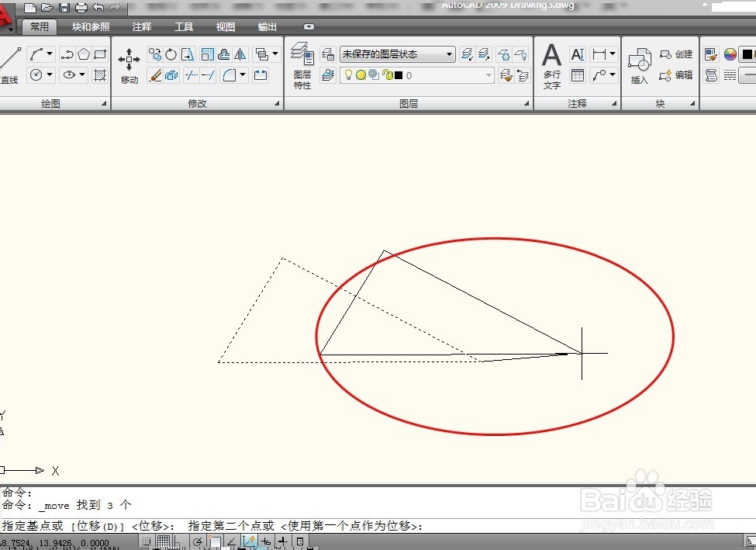Expand the layer selection dropdown showing layer 0
Image resolution: width=756 pixels, height=550 pixels.
[488, 74]
